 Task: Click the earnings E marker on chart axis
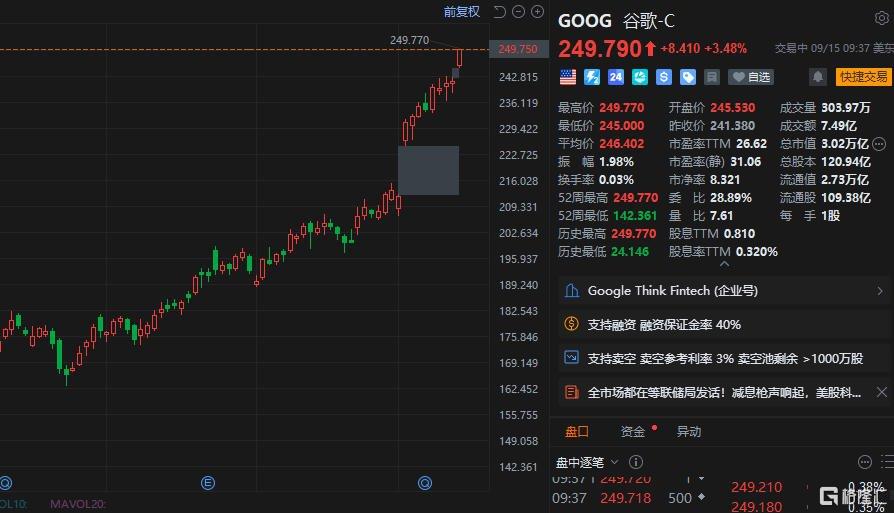pos(208,483)
